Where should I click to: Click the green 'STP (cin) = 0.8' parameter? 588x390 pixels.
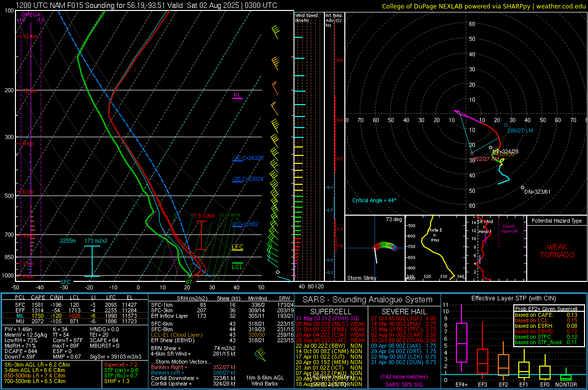pos(121,370)
